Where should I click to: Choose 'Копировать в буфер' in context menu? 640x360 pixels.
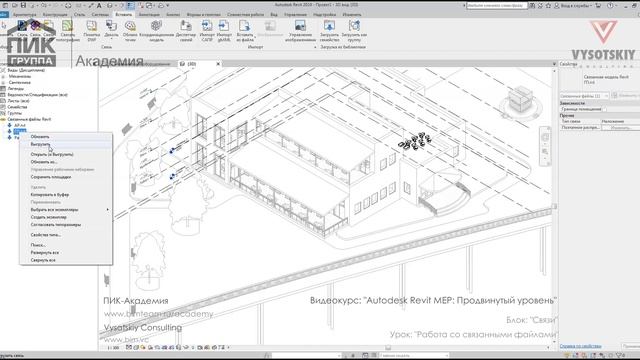pos(49,195)
